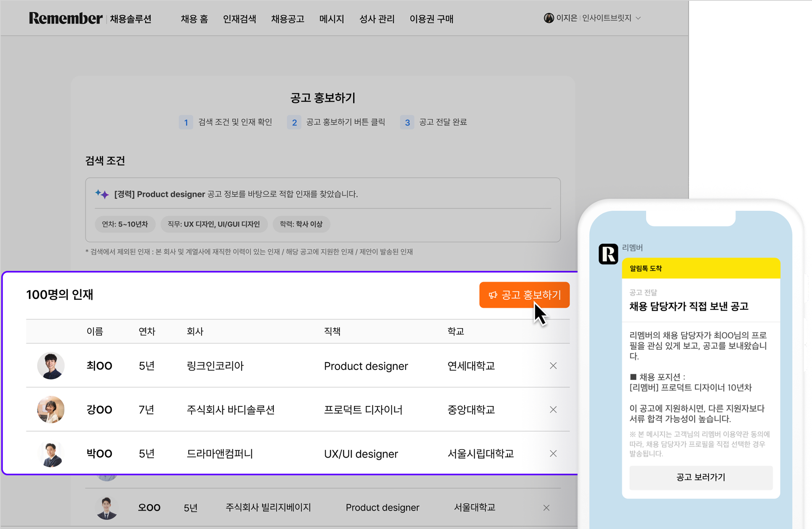Click the 직무: UX 디자인, UI/GUI 디자인 chip
The height and width of the screenshot is (529, 812).
click(214, 224)
